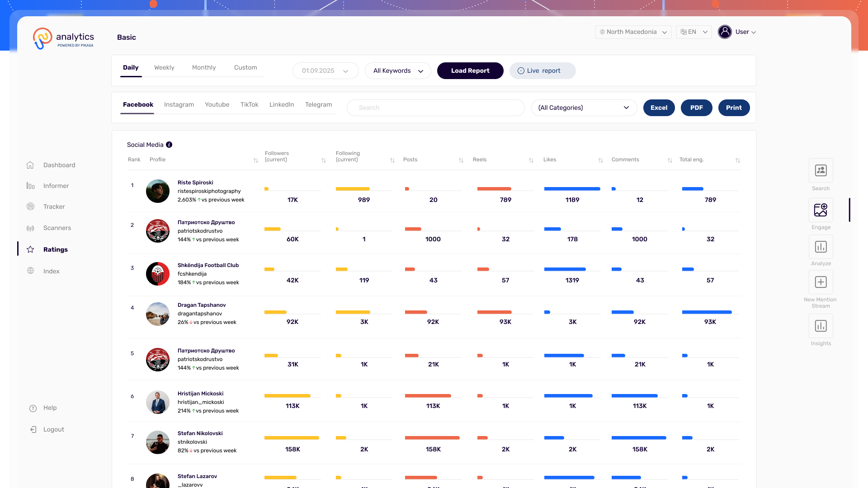Toggle sorting on the Followers column
868x488 pixels.
pyautogui.click(x=324, y=160)
